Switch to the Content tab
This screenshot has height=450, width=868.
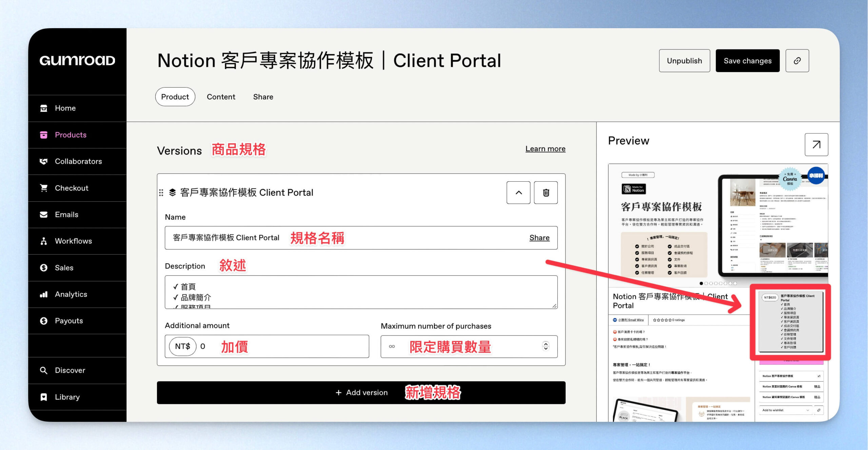click(x=221, y=97)
